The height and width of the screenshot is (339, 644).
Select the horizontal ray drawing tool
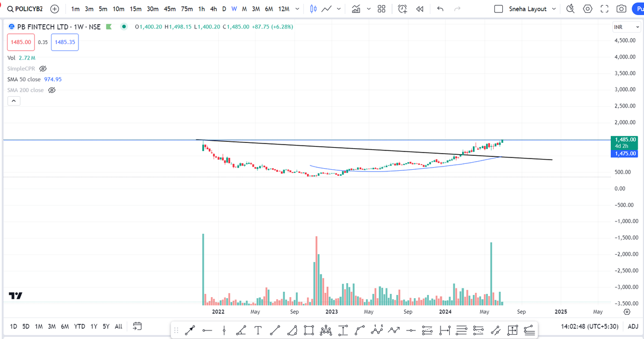207,330
